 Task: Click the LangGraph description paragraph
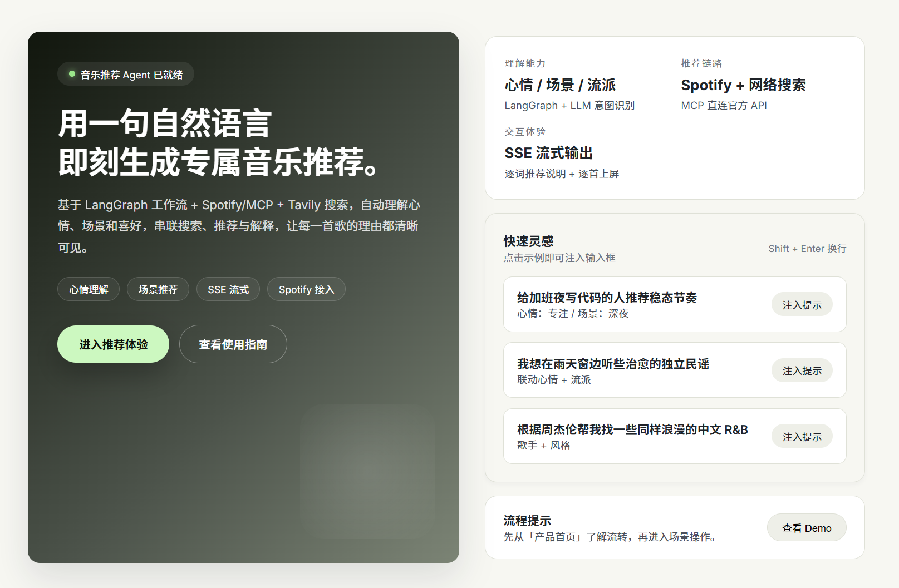(239, 226)
